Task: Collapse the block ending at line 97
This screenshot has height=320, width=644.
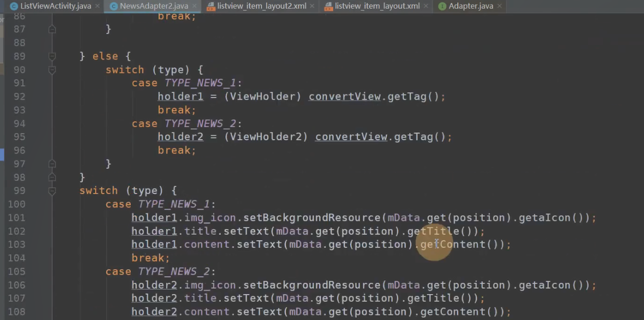Action: (x=52, y=164)
